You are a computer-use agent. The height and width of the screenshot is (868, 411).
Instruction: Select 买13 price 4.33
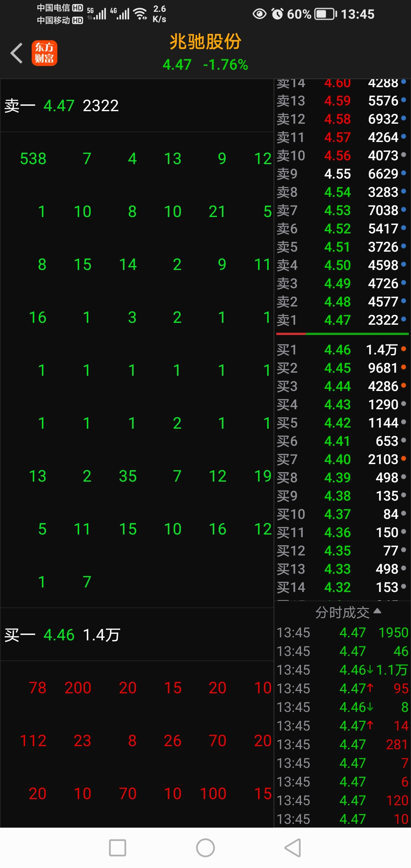click(x=338, y=569)
